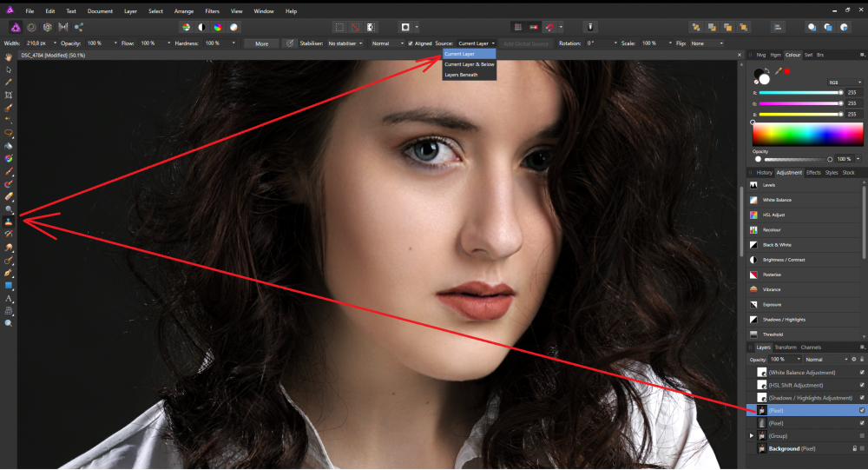The image size is (868, 470).
Task: Open the Assistant options icon
Action: click(590, 27)
